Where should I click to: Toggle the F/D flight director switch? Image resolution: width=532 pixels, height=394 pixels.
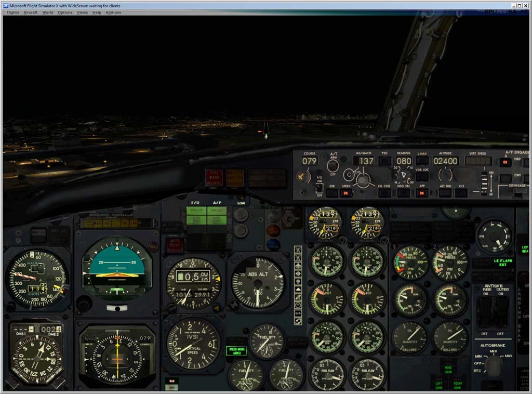click(x=320, y=188)
